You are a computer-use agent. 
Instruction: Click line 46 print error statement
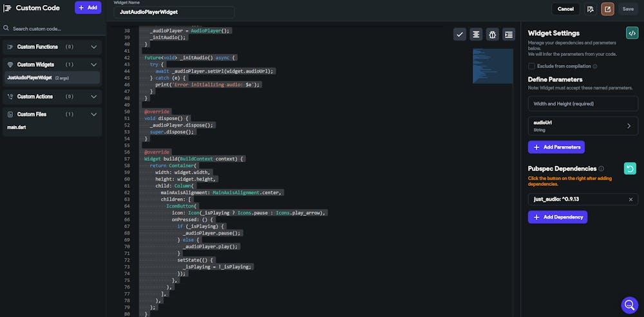(208, 84)
